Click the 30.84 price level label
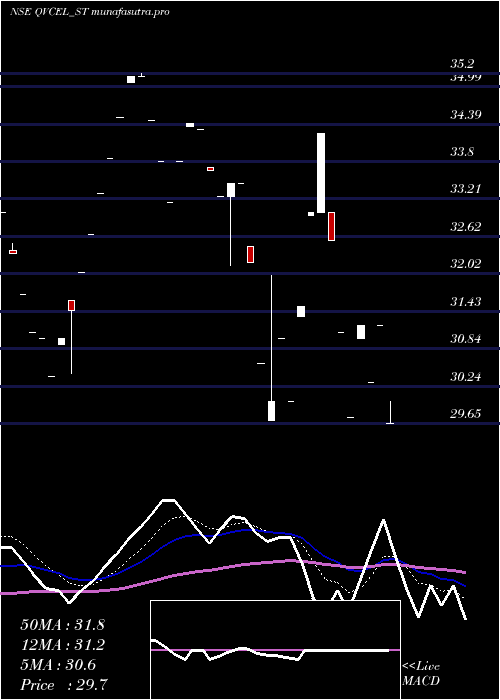Screen dimensions: 500x700 [466, 339]
